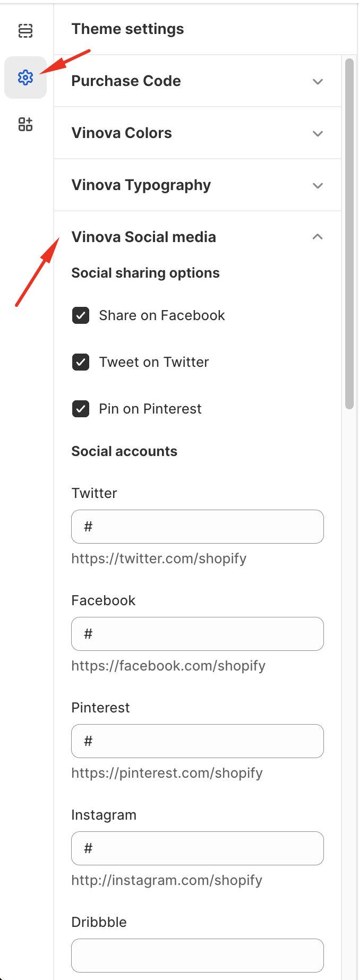
Task: Focus the Facebook URL input field
Action: pyautogui.click(x=198, y=634)
